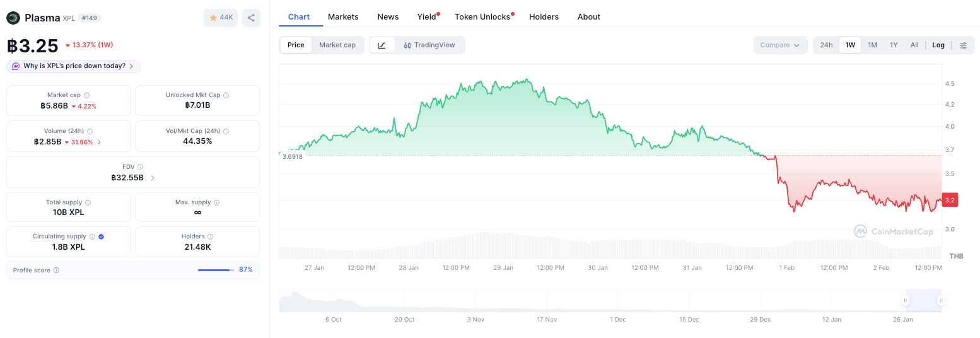Click the 3.2 current price label on chart
The height and width of the screenshot is (338, 980).
tap(950, 200)
